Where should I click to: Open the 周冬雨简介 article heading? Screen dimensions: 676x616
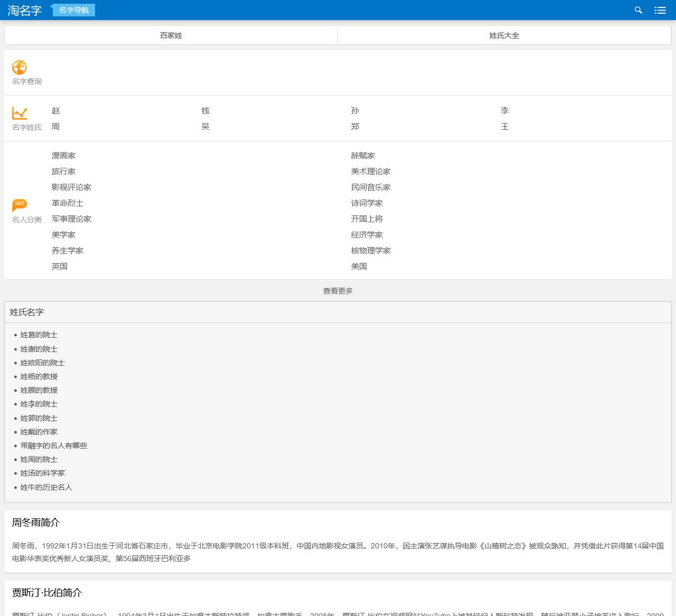(36, 523)
